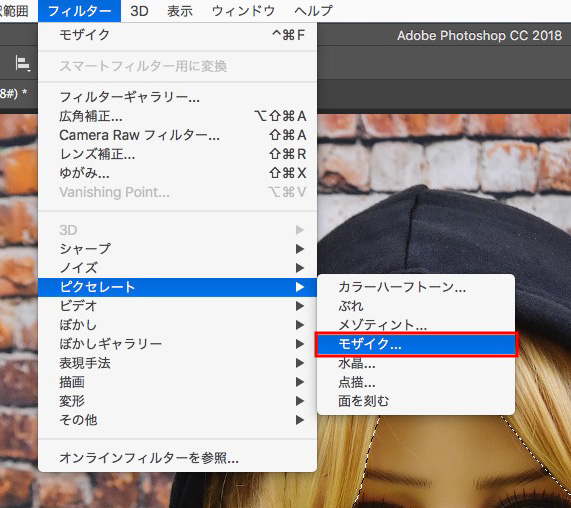Select ぶれ in the ピクセレート submenu
Screen dimensions: 571x508
point(416,306)
